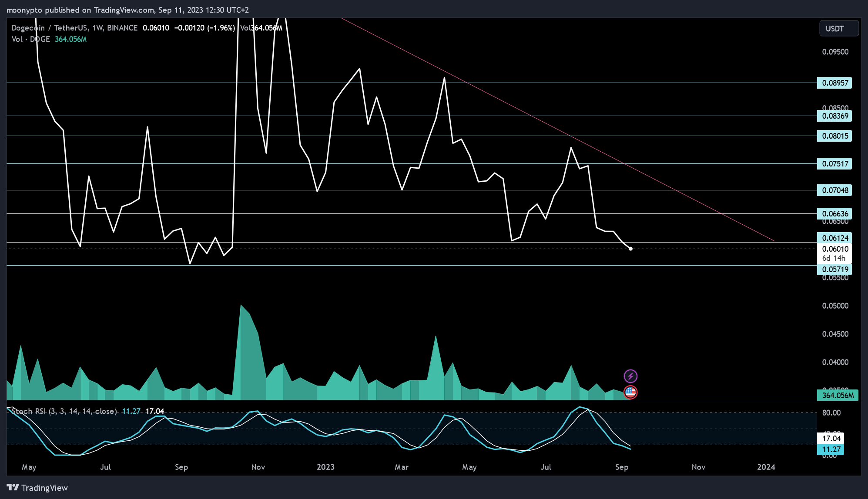Screen dimensions: 868x499
Task: Click the TradingView logo at bottom left
Action: click(x=37, y=488)
